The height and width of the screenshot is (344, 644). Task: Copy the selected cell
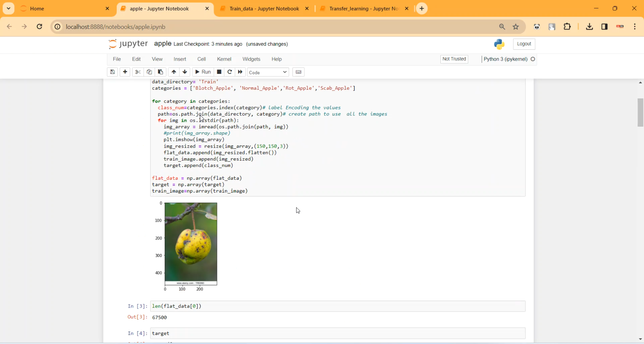coord(149,72)
